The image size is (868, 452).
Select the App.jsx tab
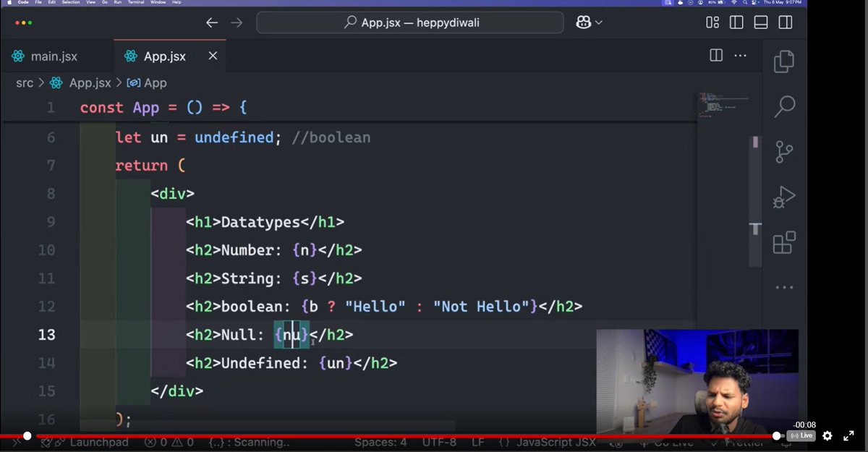point(164,56)
